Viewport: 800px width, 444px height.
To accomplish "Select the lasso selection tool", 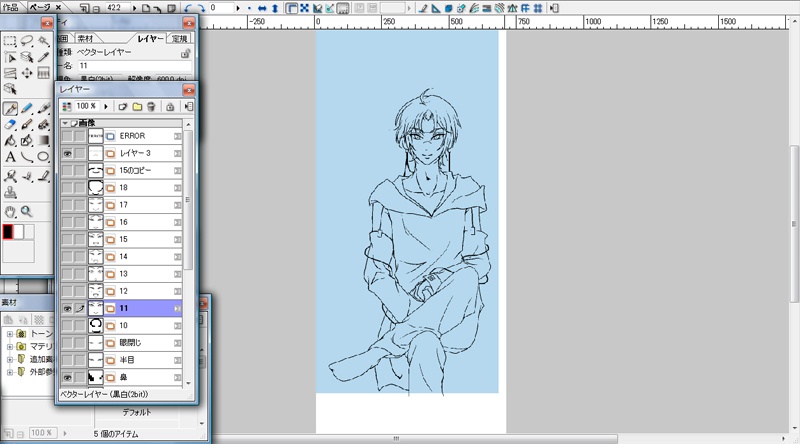I will tap(27, 41).
